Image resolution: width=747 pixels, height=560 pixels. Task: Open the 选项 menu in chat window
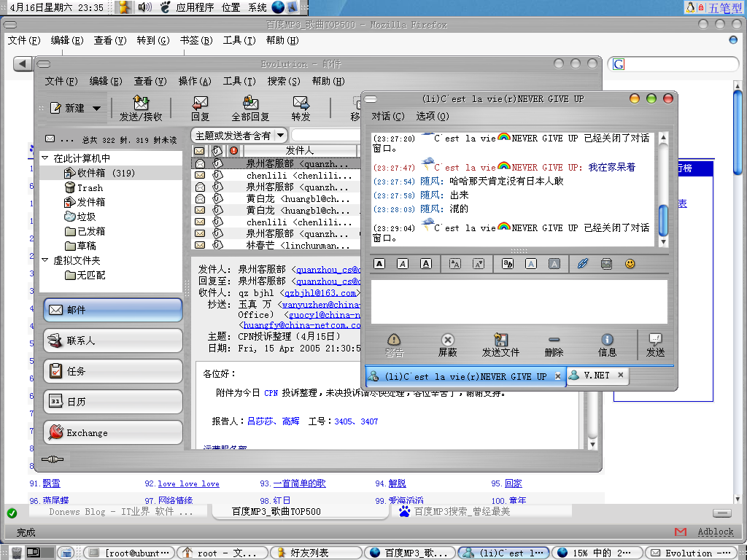tap(432, 116)
